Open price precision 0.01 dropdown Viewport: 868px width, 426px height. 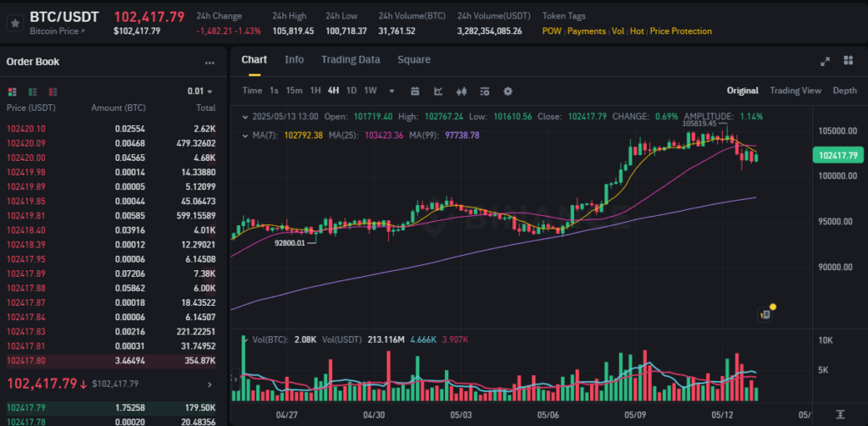[200, 91]
